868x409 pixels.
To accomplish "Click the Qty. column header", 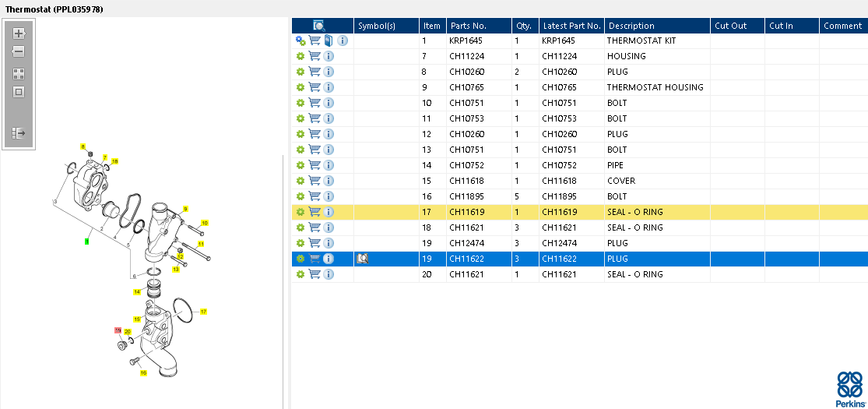I will point(523,26).
